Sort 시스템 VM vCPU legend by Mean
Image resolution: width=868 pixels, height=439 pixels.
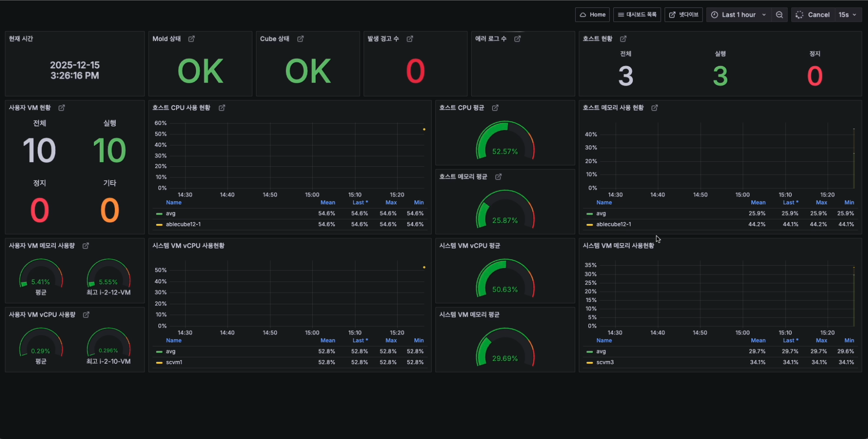[328, 341]
